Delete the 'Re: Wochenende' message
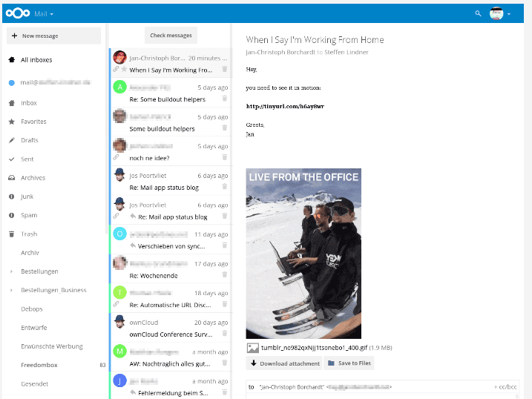This screenshot has height=399, width=532. click(x=225, y=274)
